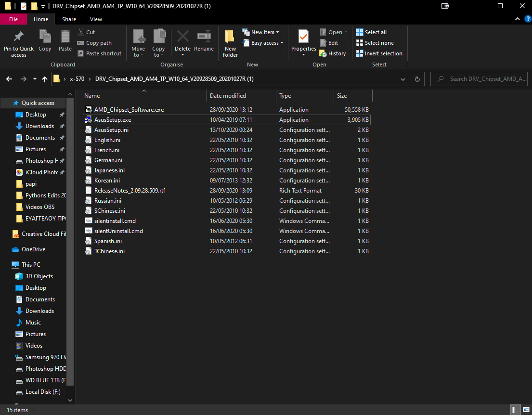Switch to the Share ribbon tab
532x415 pixels.
click(69, 19)
